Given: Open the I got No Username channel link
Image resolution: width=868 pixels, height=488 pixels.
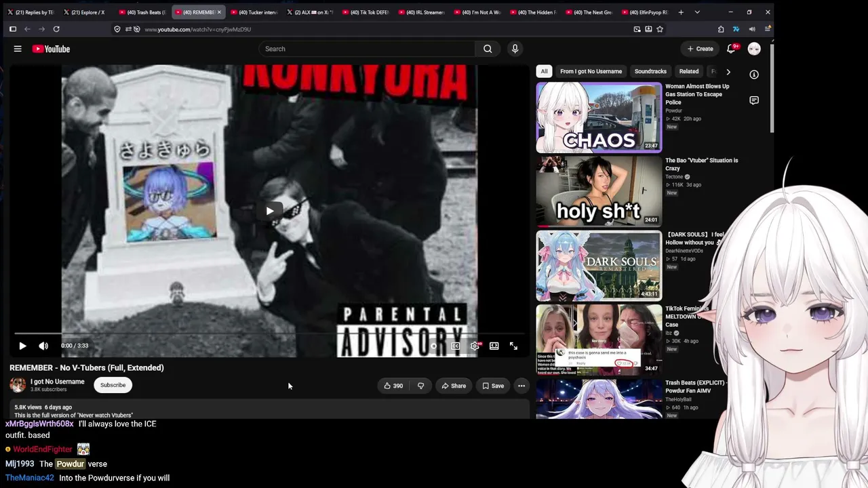Looking at the screenshot, I should [58, 382].
